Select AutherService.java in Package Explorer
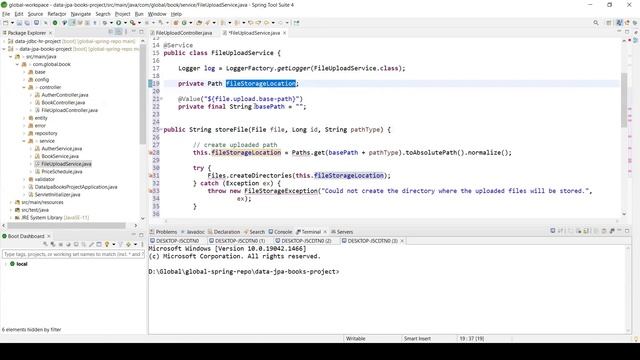Image resolution: width=640 pixels, height=360 pixels. coord(62,149)
